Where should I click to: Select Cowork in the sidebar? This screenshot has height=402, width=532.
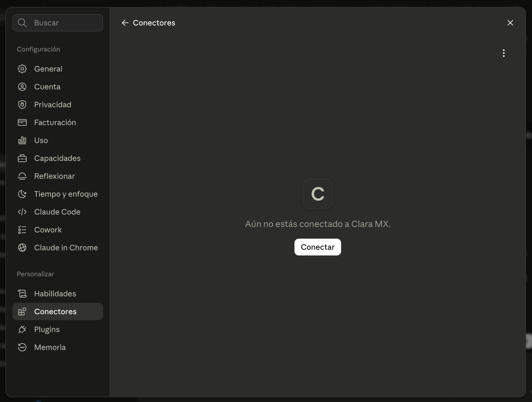tap(58, 230)
